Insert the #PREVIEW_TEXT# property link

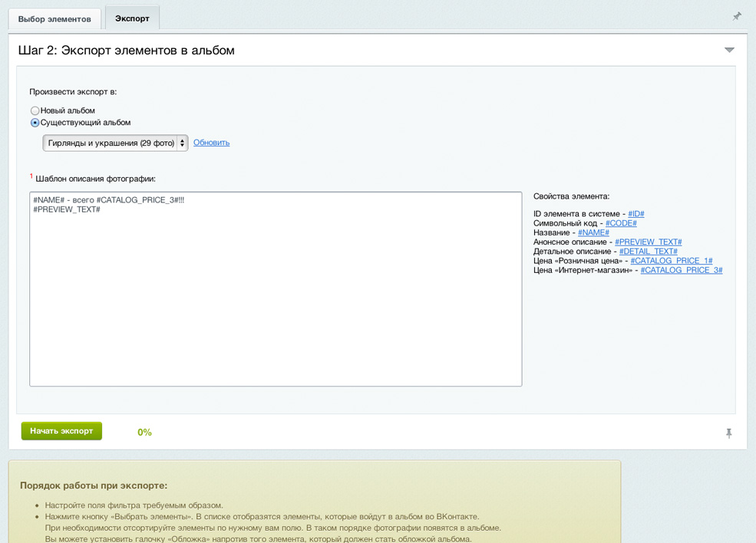[648, 242]
